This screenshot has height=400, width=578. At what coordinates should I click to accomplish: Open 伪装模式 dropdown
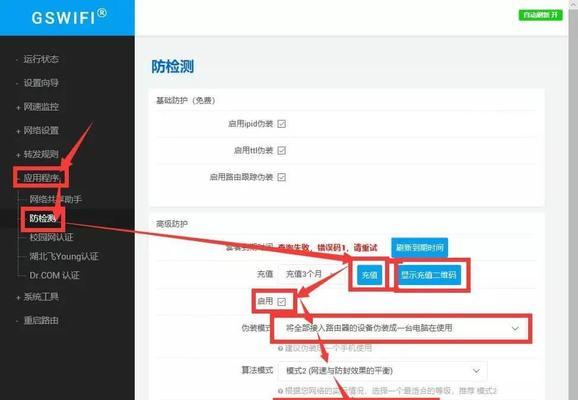click(403, 328)
